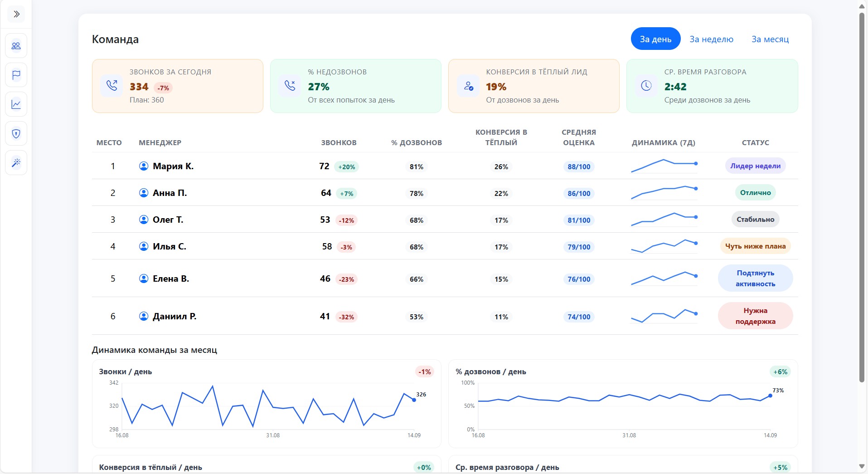Click the +20% change badge for Мария К.
Image resolution: width=868 pixels, height=474 pixels.
pyautogui.click(x=346, y=167)
